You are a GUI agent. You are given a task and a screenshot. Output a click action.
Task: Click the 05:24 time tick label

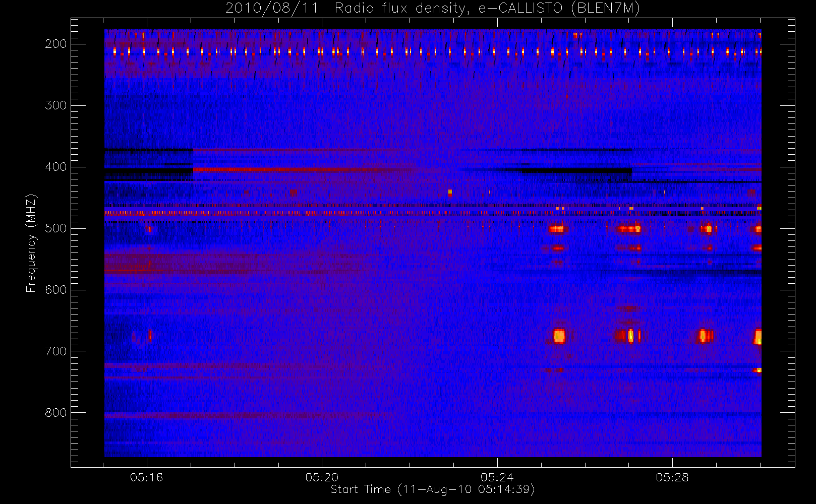tap(497, 477)
